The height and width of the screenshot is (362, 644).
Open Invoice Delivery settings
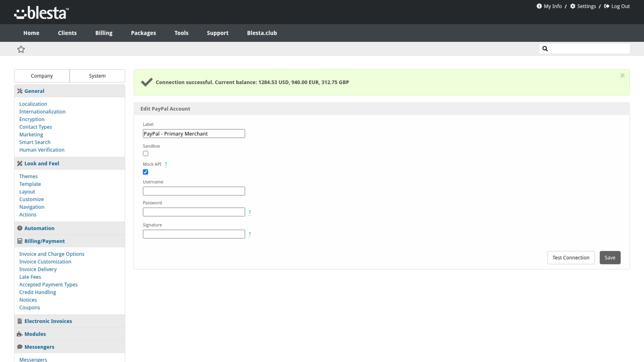pyautogui.click(x=38, y=269)
